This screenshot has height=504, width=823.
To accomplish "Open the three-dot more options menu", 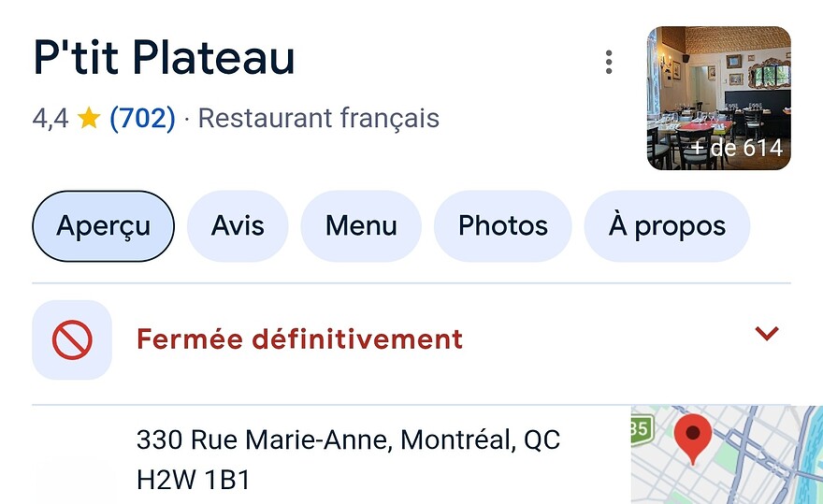I will (x=608, y=62).
